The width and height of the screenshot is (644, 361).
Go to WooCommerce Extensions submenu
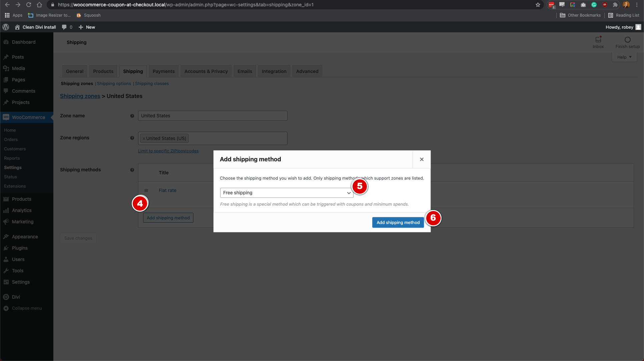tap(15, 186)
